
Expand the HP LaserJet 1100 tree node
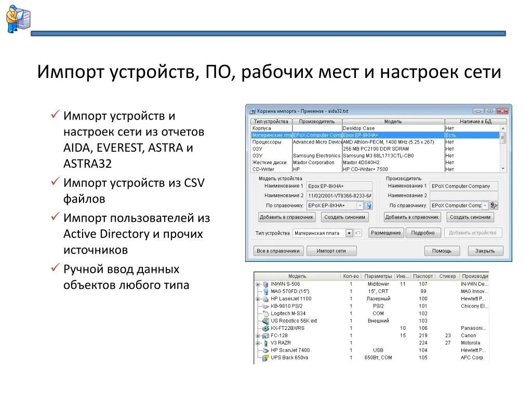(x=258, y=299)
